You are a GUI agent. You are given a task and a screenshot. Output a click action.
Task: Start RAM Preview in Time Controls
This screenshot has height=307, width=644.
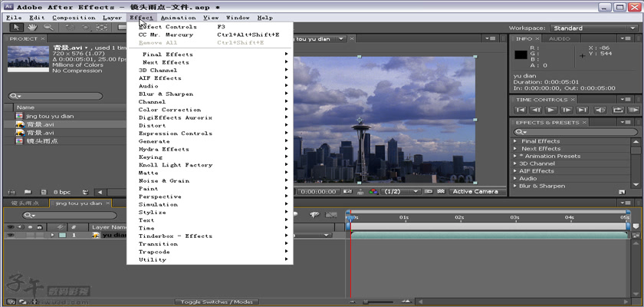[x=633, y=110]
